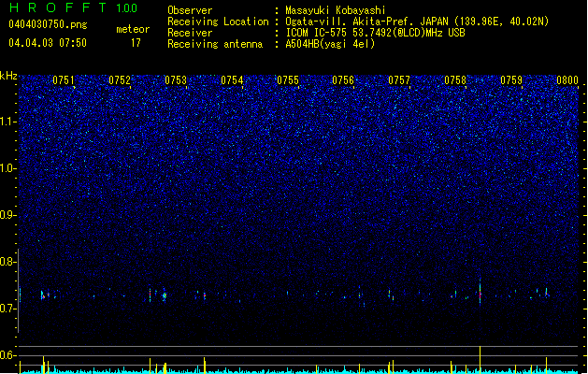Click the 0800 time marker

coord(567,80)
